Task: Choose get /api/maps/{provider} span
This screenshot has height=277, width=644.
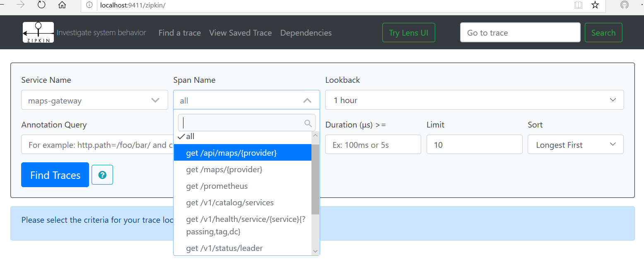Action: (x=231, y=153)
